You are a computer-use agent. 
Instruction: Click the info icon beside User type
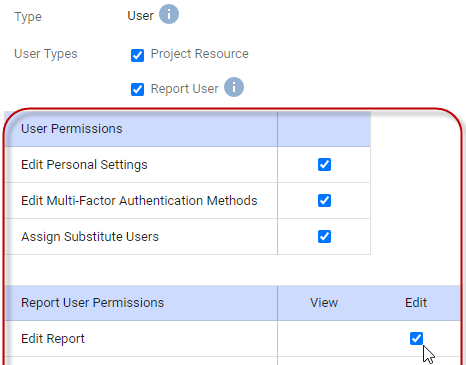click(169, 14)
